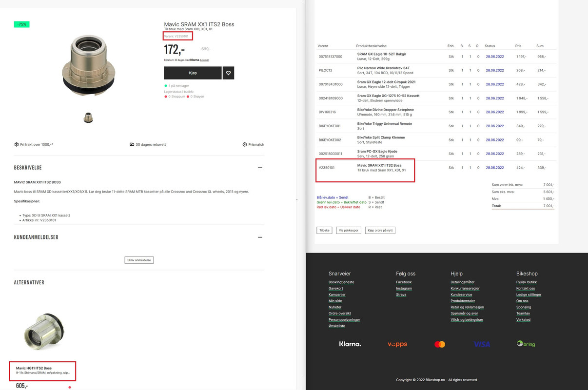Open Produktomtaler help link

point(463,301)
